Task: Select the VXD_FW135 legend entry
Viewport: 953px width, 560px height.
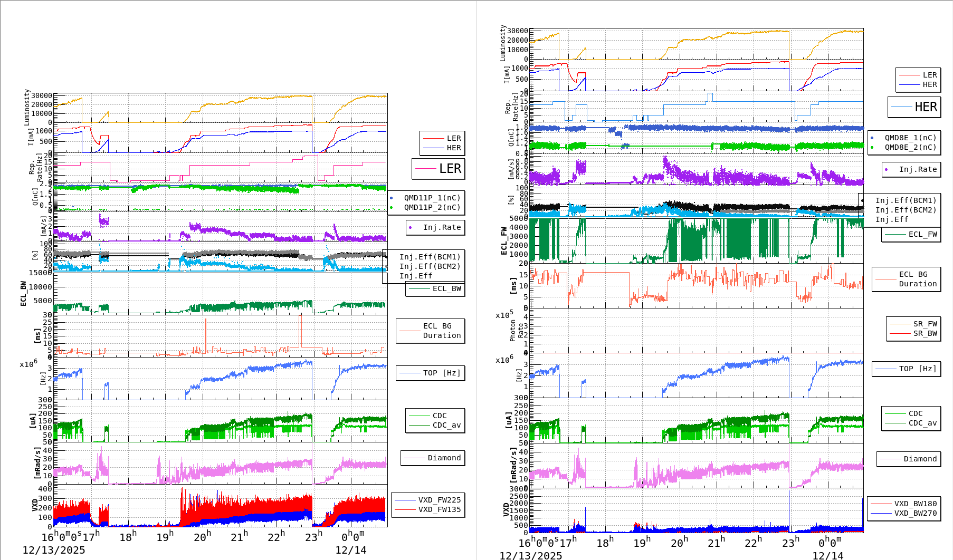Action: point(428,509)
